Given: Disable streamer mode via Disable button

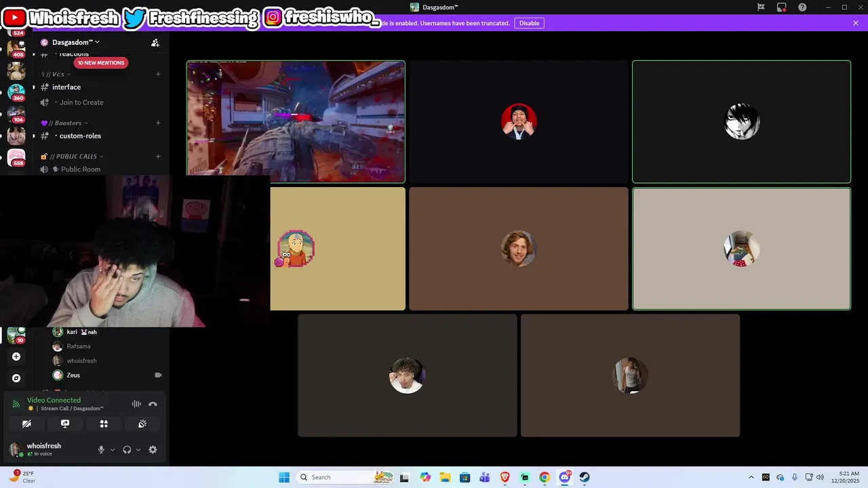Looking at the screenshot, I should pos(529,23).
